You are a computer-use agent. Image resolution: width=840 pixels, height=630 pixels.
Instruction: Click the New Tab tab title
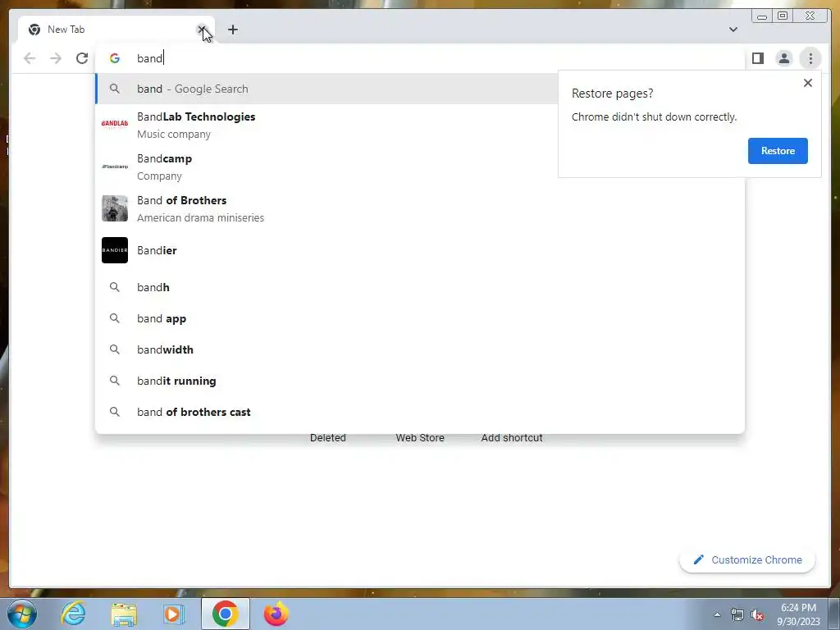tap(66, 30)
